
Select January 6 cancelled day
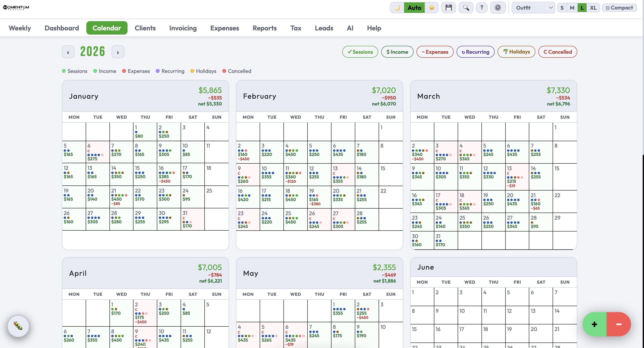[98, 152]
